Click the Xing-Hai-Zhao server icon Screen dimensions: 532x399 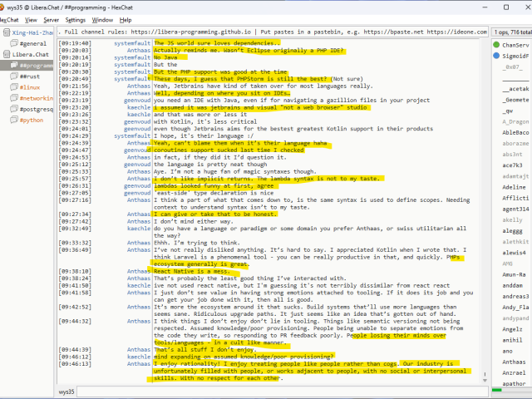[7, 32]
